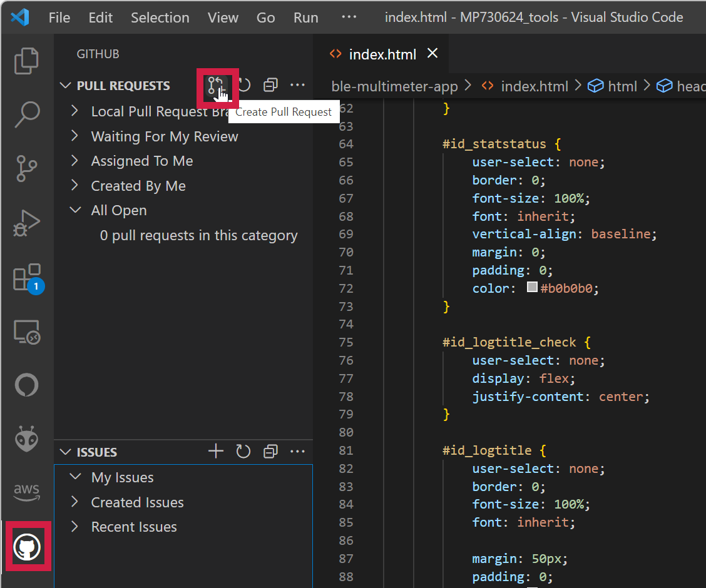This screenshot has height=588, width=706.
Task: Refresh the Pull Requests list
Action: (245, 85)
